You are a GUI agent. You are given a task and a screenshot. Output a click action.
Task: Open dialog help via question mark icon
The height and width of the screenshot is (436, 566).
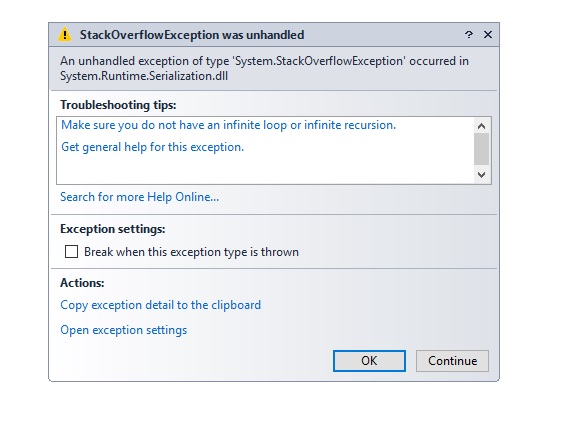click(469, 35)
